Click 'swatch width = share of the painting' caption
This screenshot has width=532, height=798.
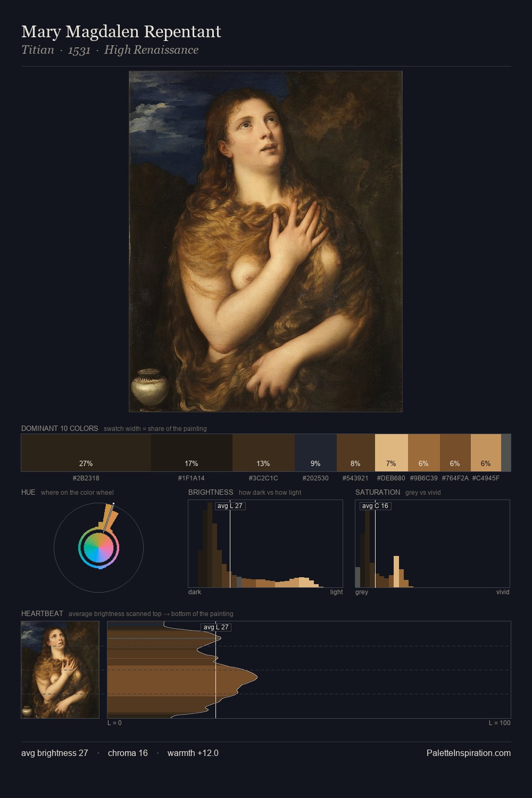tap(155, 428)
